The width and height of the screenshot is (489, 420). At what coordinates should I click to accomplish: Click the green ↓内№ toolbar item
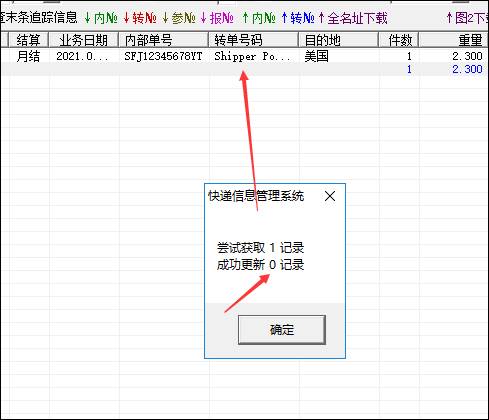[x=101, y=18]
